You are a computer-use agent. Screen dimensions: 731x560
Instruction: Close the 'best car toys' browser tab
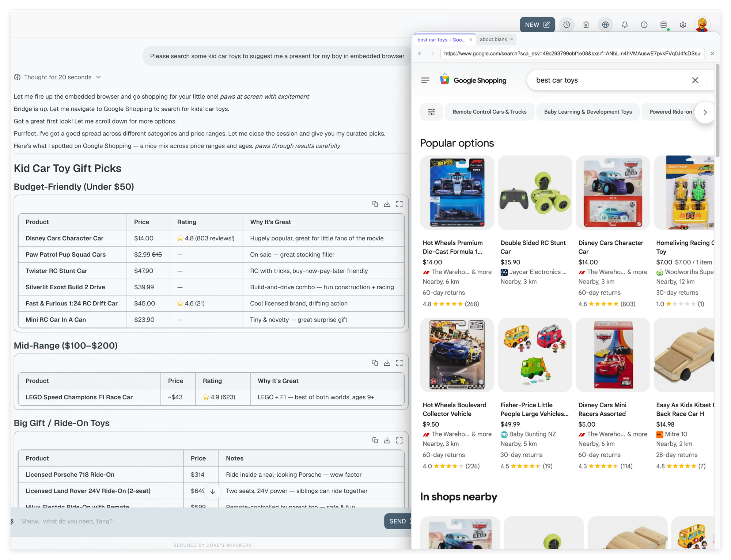[x=471, y=39]
